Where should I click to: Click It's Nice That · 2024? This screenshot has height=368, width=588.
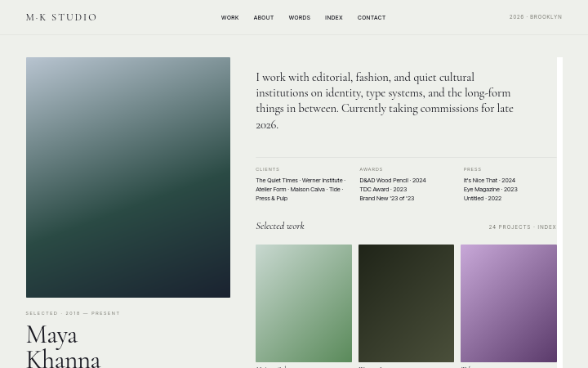[x=489, y=180]
